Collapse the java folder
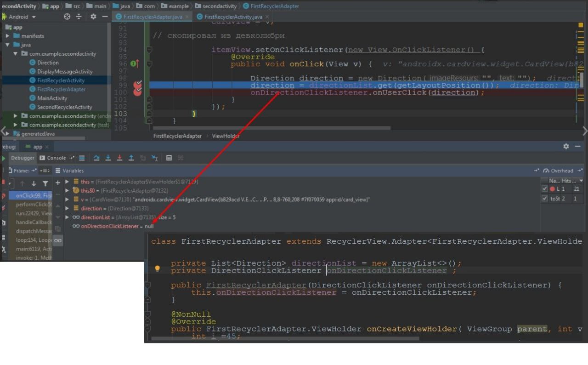Image resolution: width=588 pixels, height=365 pixels. pyautogui.click(x=8, y=45)
